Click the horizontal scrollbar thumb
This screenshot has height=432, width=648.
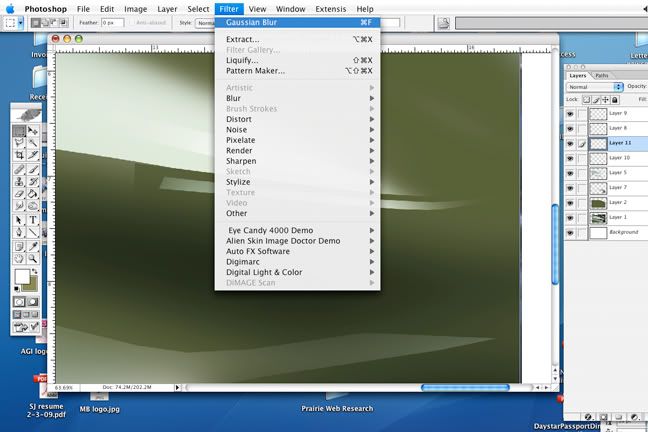click(465, 387)
